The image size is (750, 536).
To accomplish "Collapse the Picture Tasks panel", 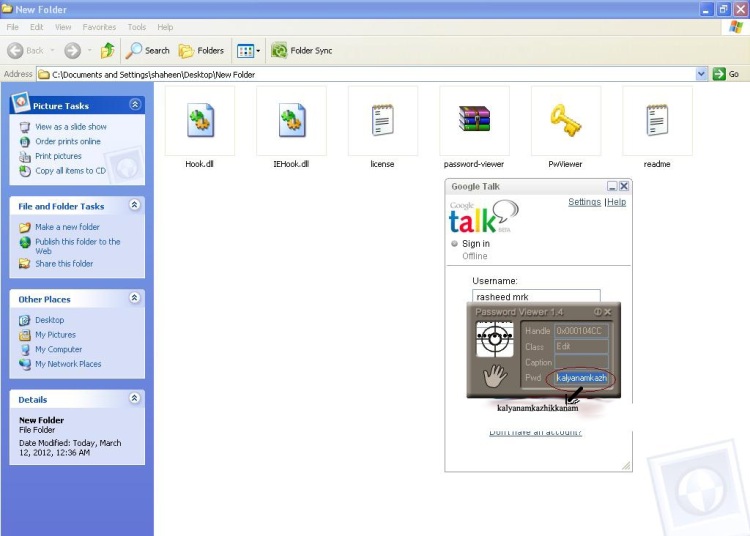I will coord(135,104).
